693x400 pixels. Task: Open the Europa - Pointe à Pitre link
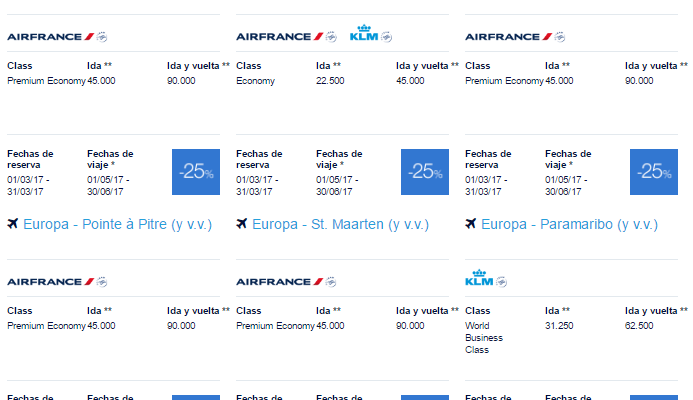coord(118,224)
